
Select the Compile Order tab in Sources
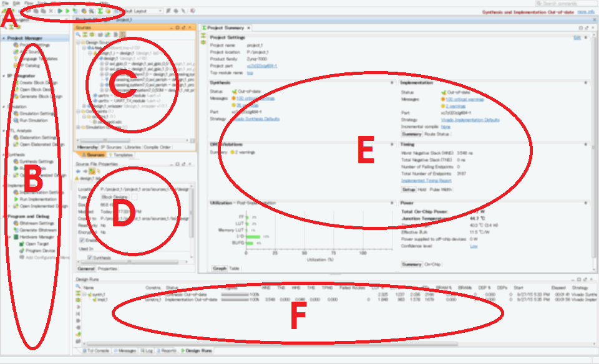click(158, 147)
